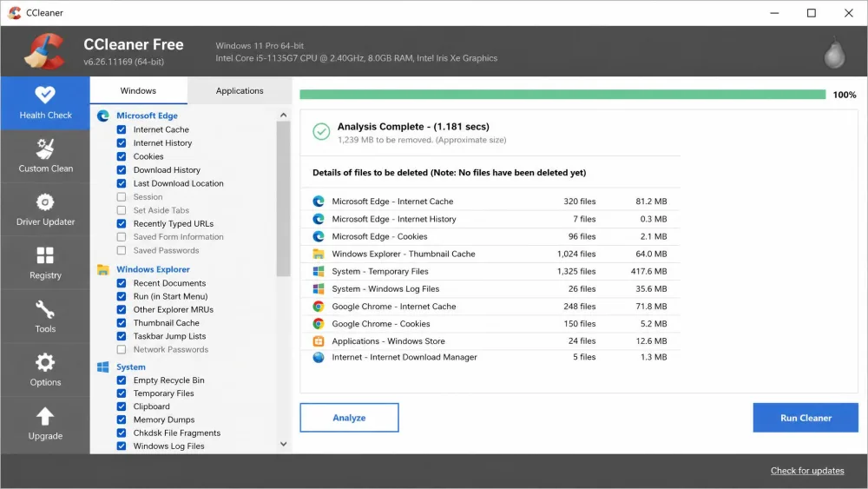The width and height of the screenshot is (868, 489).
Task: Toggle the Edge Cookies checkbox
Action: [x=122, y=156]
